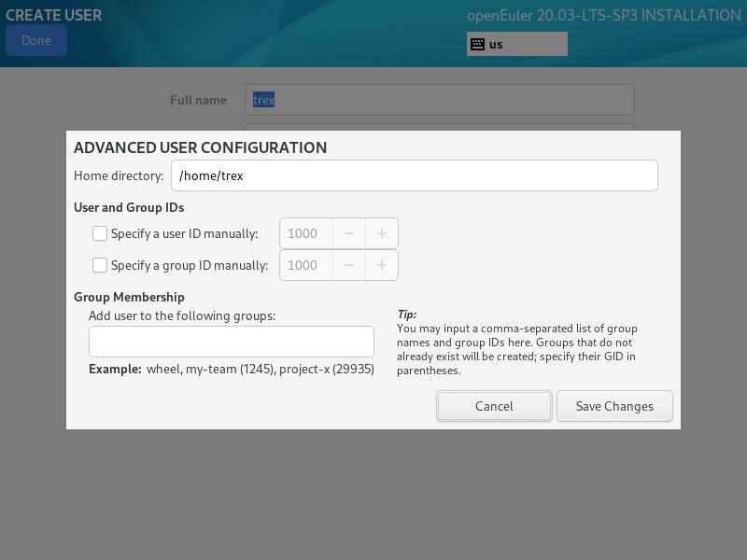This screenshot has width=747, height=560.
Task: Decrease the user ID with minus button
Action: coord(349,233)
